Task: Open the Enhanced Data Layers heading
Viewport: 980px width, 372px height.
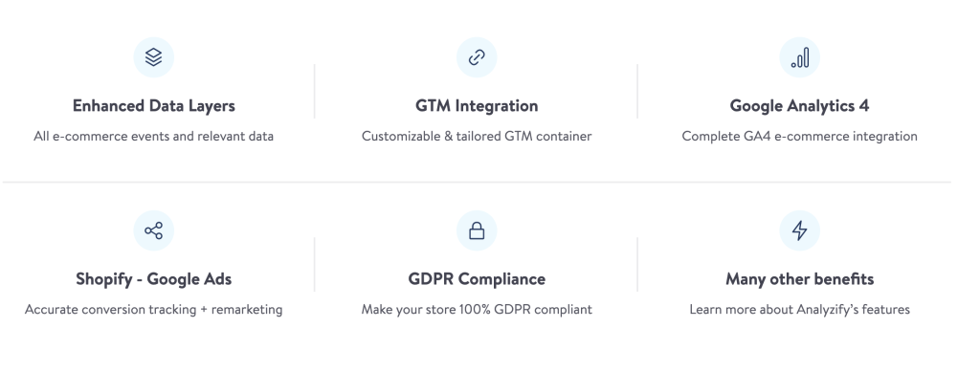Action: point(154,106)
